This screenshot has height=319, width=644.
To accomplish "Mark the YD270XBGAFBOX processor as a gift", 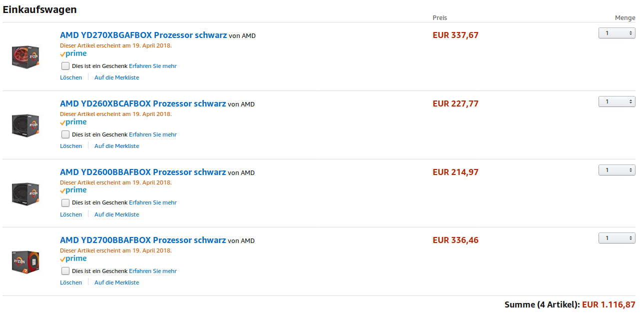I will [65, 66].
